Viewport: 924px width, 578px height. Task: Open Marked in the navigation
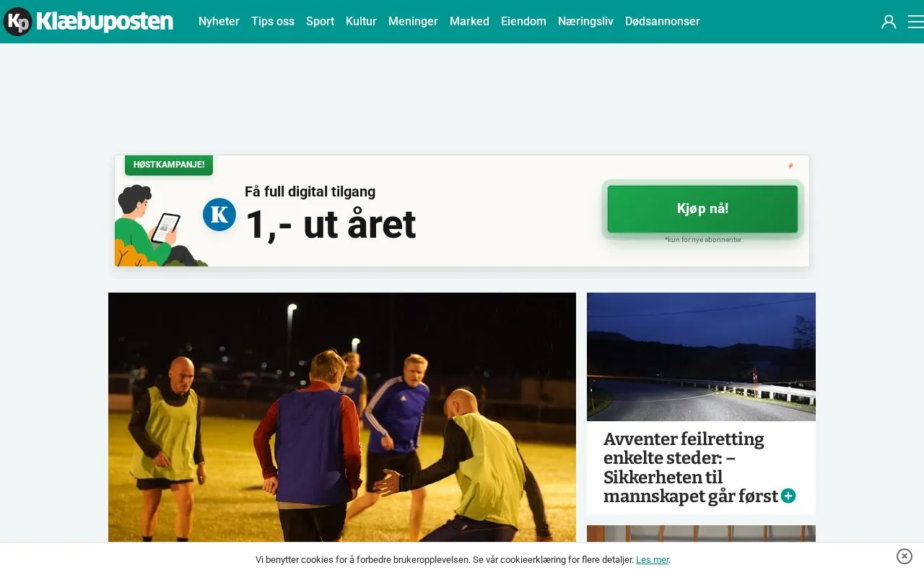(469, 22)
